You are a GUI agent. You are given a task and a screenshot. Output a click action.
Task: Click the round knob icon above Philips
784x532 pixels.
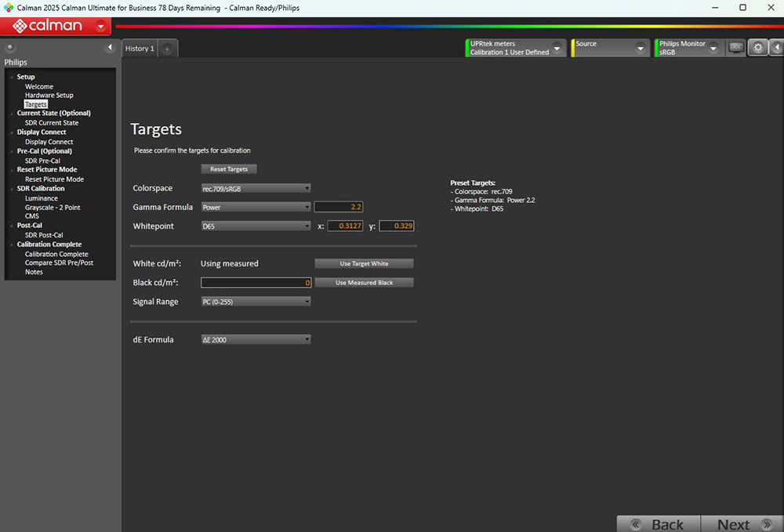coord(10,49)
